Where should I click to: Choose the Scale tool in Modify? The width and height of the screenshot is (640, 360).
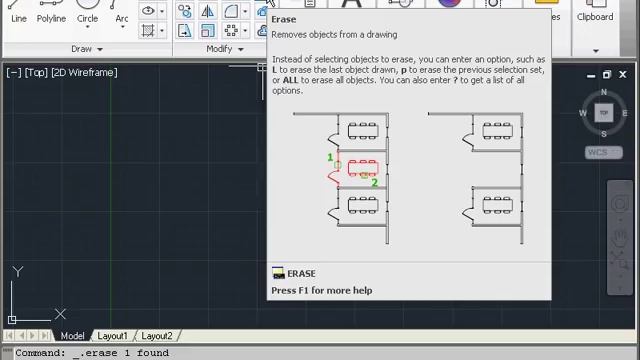point(208,31)
